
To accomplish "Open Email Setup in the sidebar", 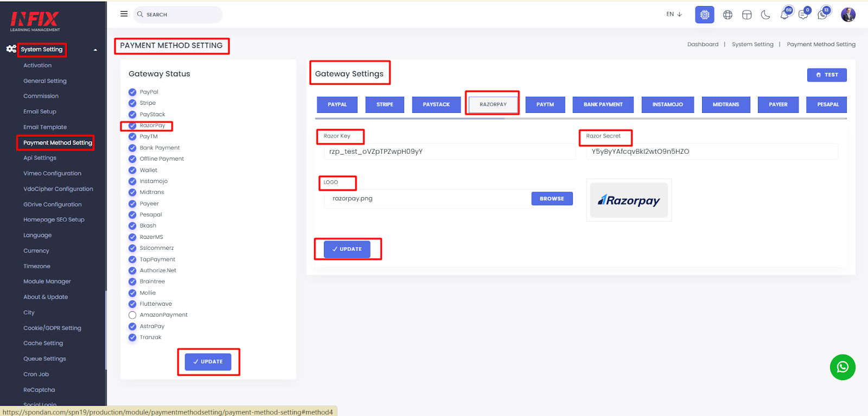I will click(40, 111).
